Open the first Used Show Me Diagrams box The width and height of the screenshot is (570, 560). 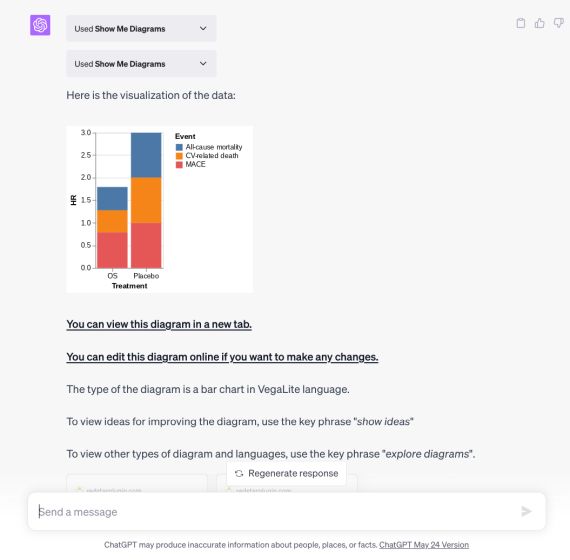141,28
